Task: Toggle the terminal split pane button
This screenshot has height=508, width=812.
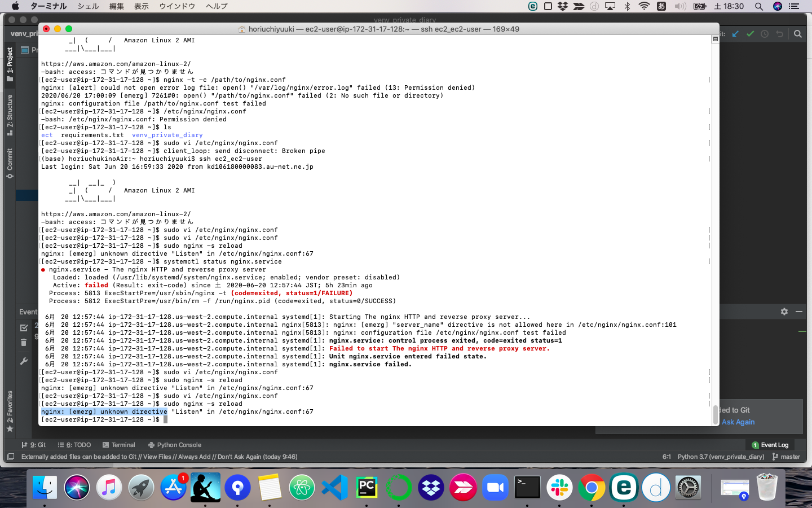Action: [x=715, y=39]
